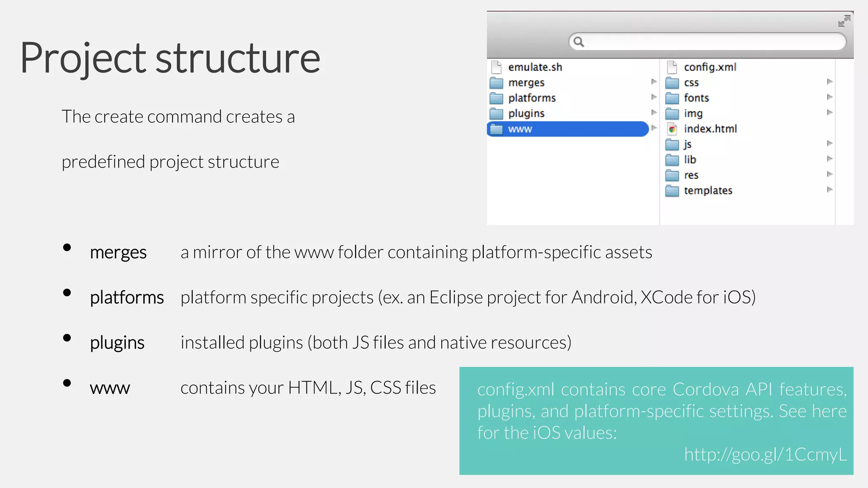
Task: Click the lib folder icon
Action: [672, 160]
